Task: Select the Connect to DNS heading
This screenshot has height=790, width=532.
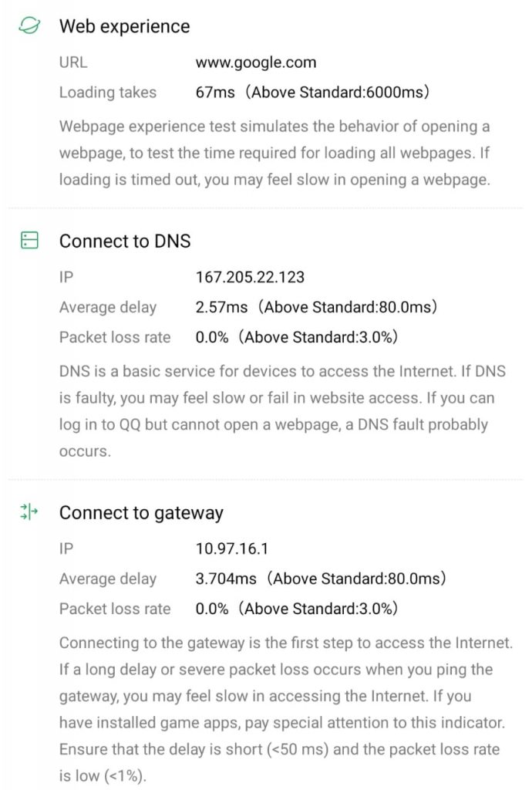Action: [125, 241]
